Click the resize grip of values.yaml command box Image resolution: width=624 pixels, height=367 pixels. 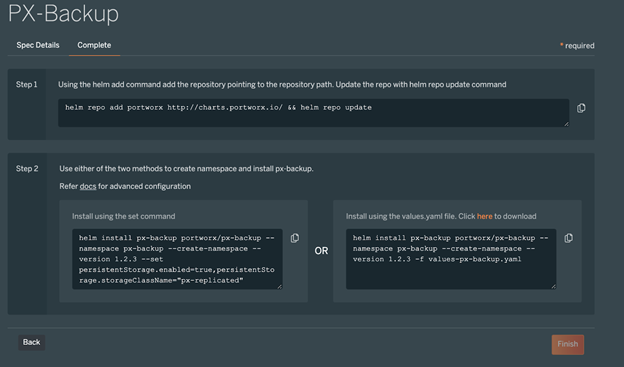click(x=554, y=287)
